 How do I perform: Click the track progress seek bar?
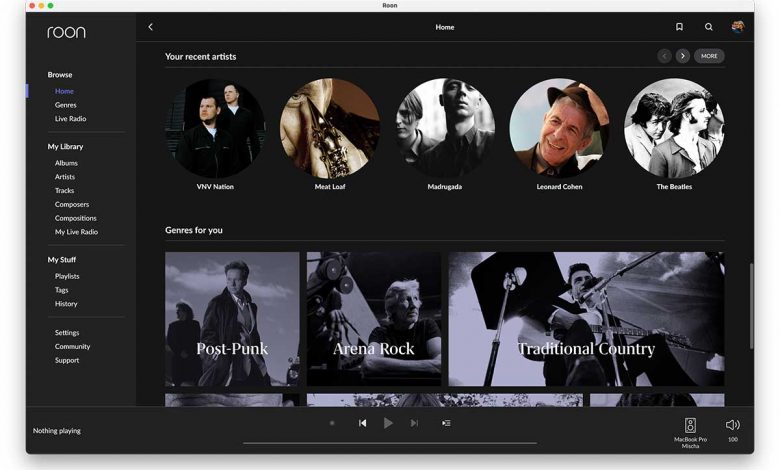[x=390, y=442]
